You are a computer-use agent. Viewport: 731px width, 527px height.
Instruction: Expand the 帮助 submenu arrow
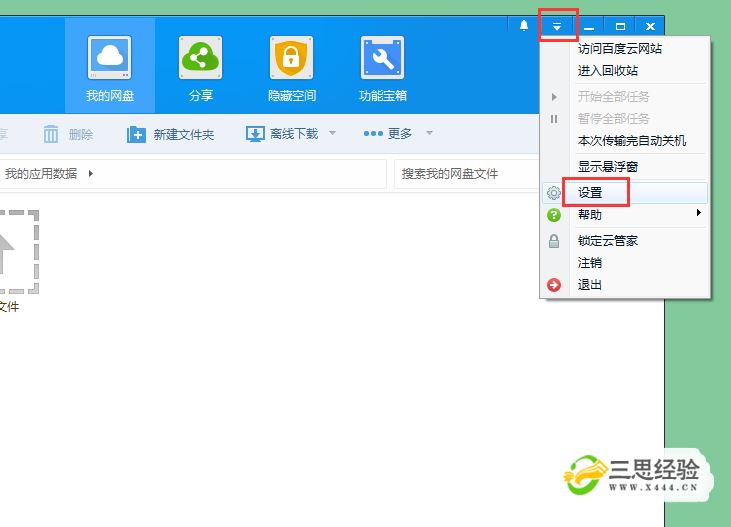click(x=698, y=213)
